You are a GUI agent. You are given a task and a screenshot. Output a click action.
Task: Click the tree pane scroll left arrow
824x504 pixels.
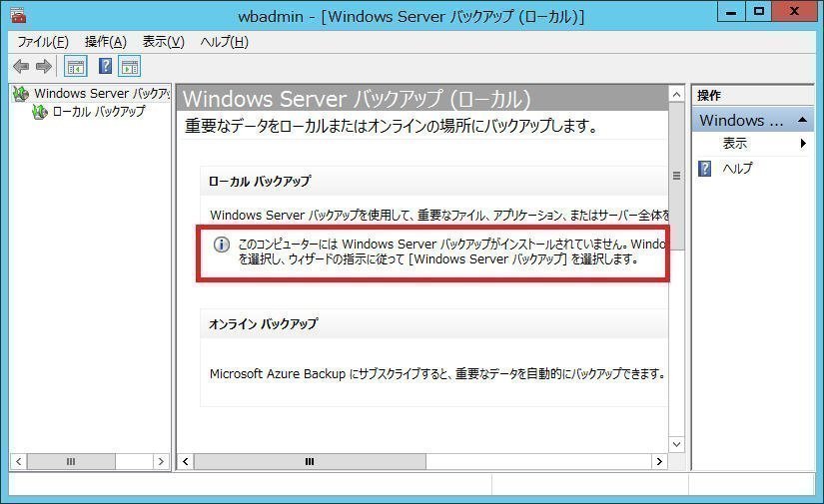click(18, 461)
